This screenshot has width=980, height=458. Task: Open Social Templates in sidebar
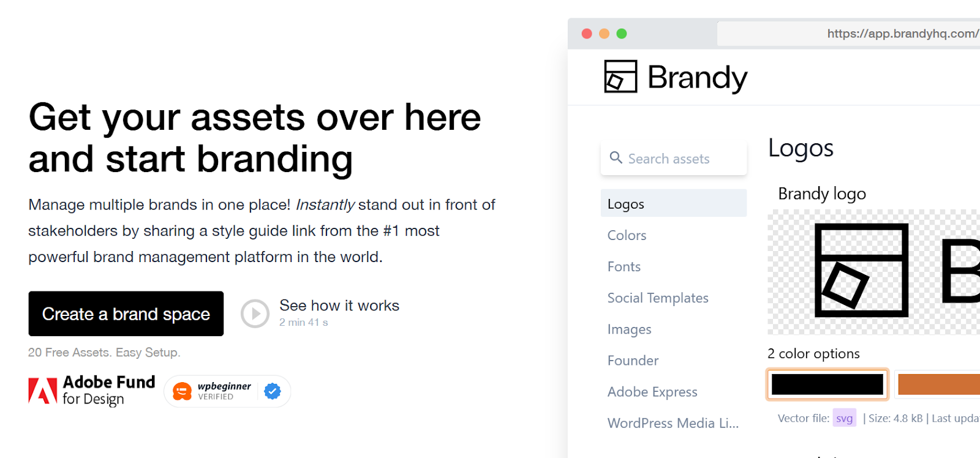point(658,298)
